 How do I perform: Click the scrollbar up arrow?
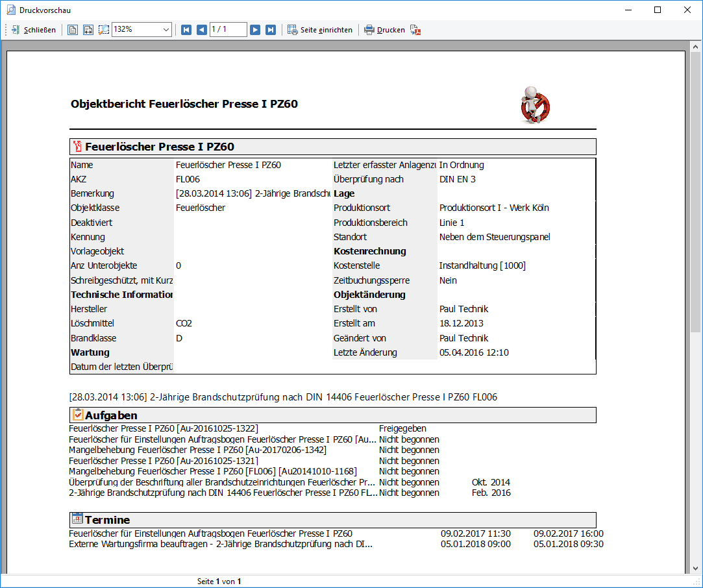[x=695, y=47]
